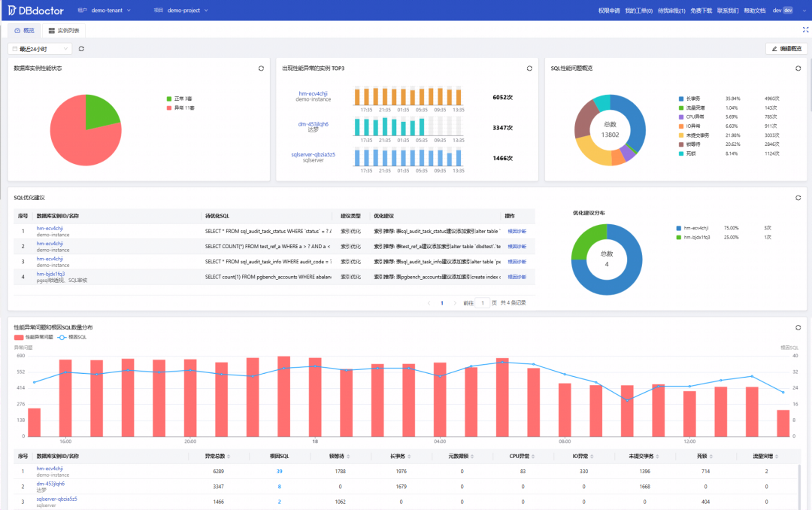Refresh the 数据库实例性能状态 panel

[261, 68]
